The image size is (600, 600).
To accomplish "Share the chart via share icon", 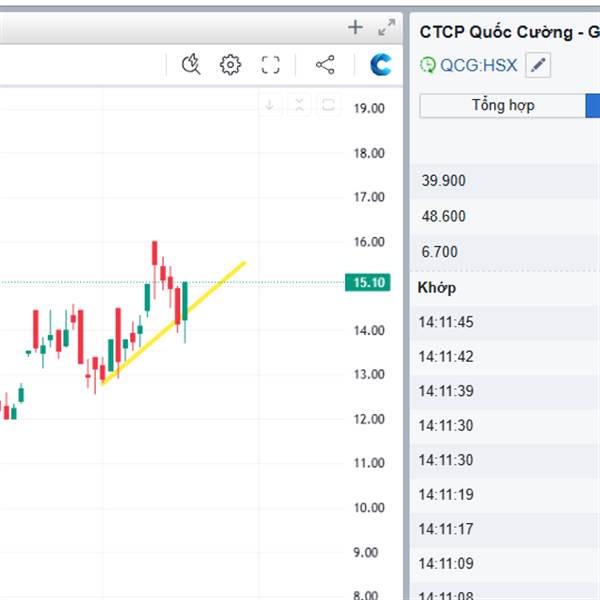I will tap(325, 65).
